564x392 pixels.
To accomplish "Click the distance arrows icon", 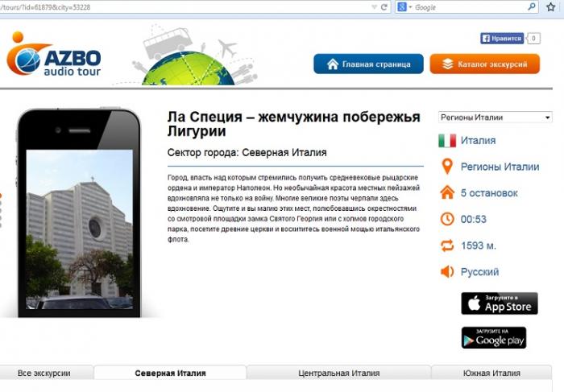I will pyautogui.click(x=447, y=246).
